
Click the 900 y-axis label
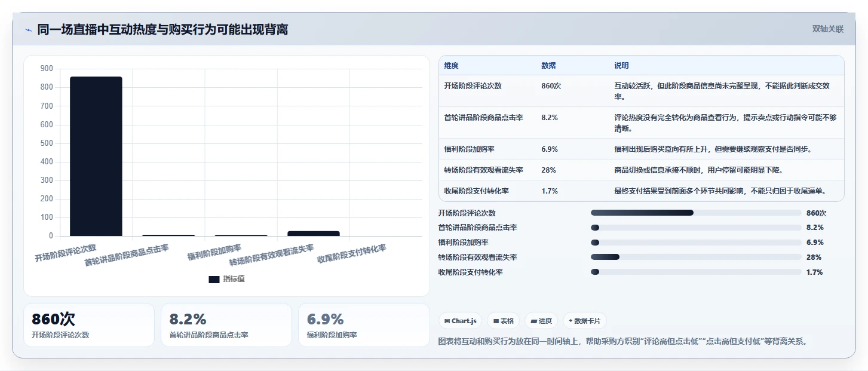pyautogui.click(x=47, y=69)
